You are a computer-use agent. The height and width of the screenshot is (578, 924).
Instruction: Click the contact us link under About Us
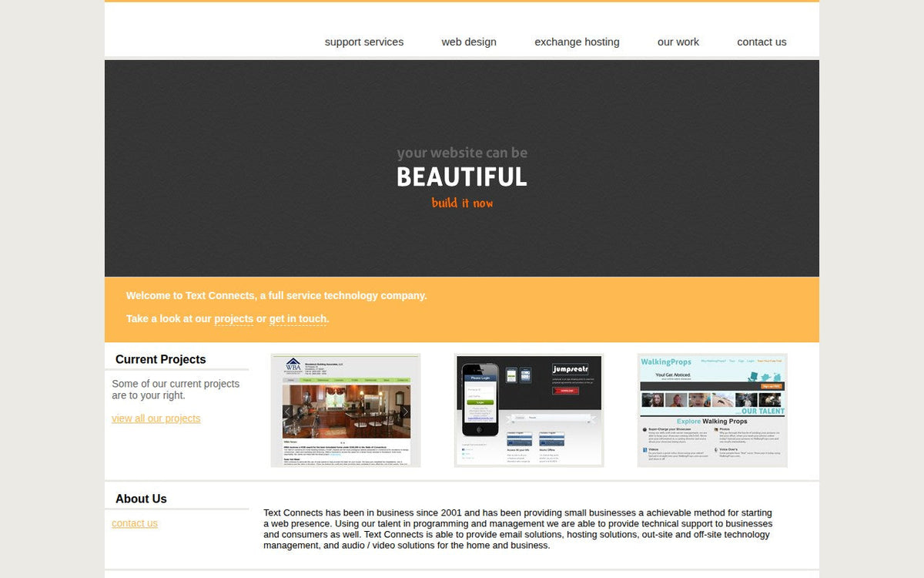pos(135,523)
